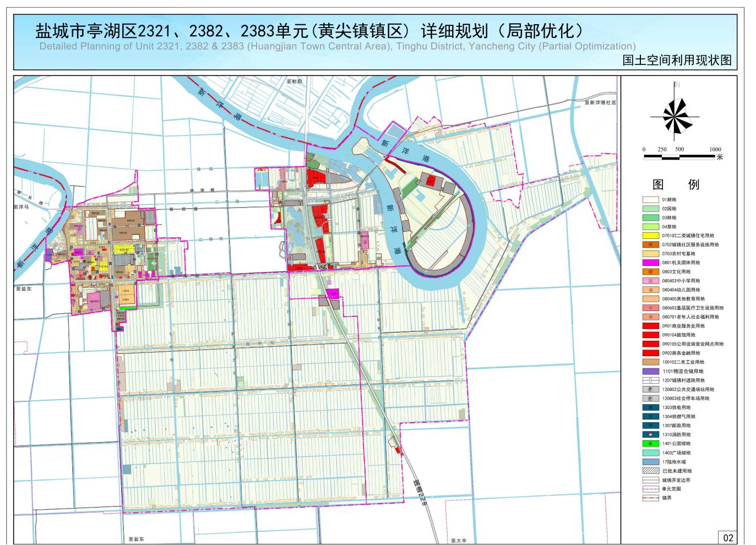The height and width of the screenshot is (545, 756).
Task: Click the fire station legend icon (1310消防用地)
Action: point(650,434)
